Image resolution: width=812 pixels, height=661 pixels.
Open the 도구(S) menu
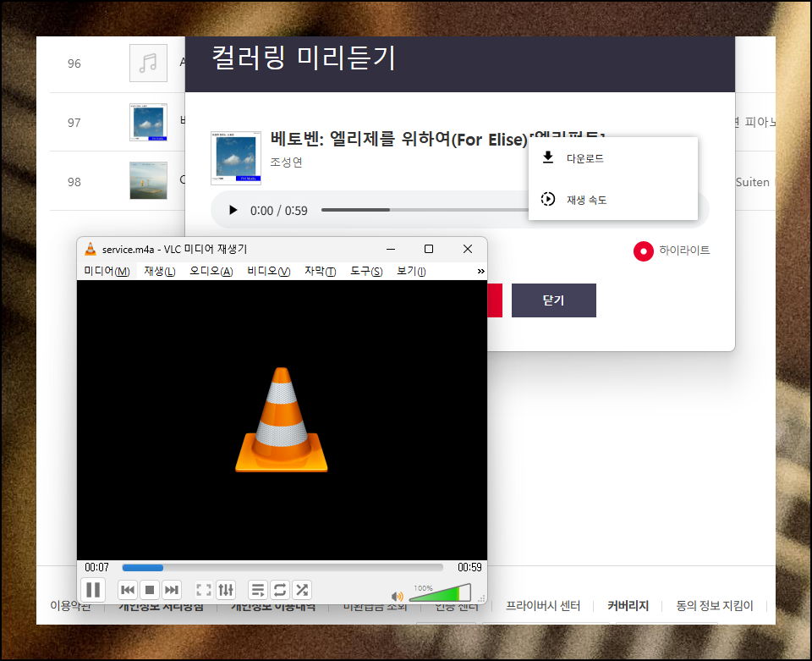click(x=366, y=271)
